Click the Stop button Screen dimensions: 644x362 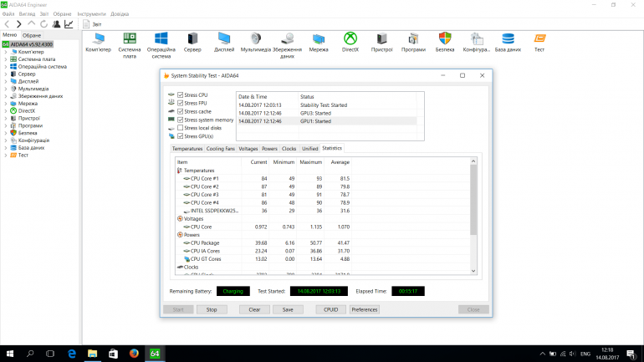[x=212, y=309]
